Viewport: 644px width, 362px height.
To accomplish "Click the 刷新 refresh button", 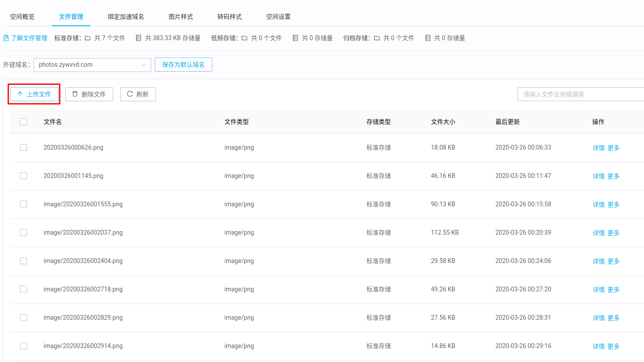I will tap(138, 94).
